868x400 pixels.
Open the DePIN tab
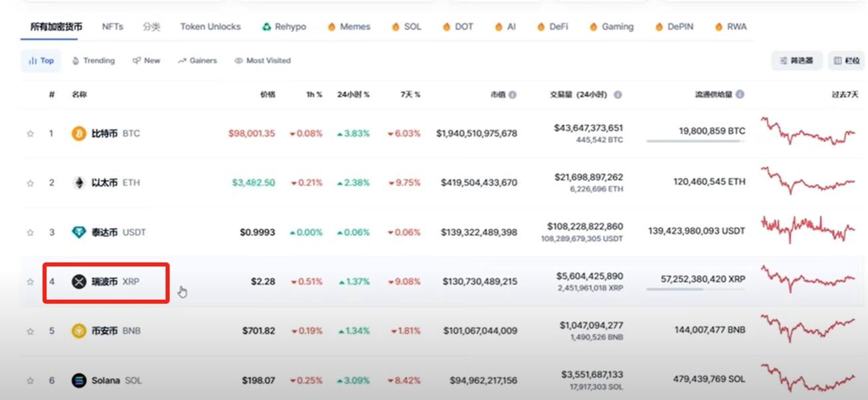pos(674,27)
